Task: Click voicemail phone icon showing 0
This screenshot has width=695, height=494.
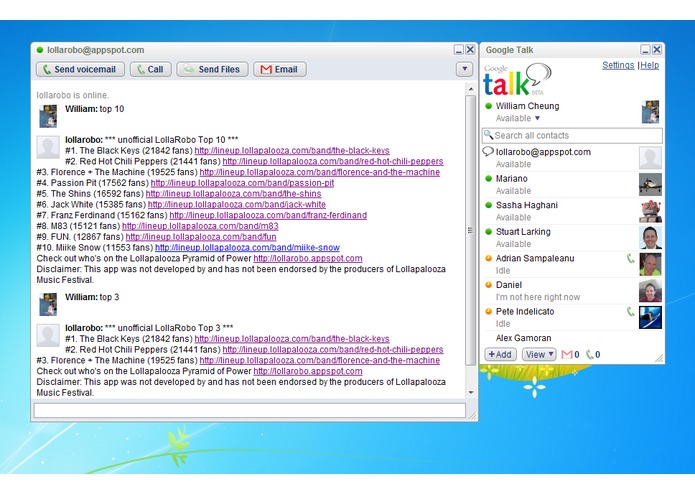Action: tap(590, 354)
